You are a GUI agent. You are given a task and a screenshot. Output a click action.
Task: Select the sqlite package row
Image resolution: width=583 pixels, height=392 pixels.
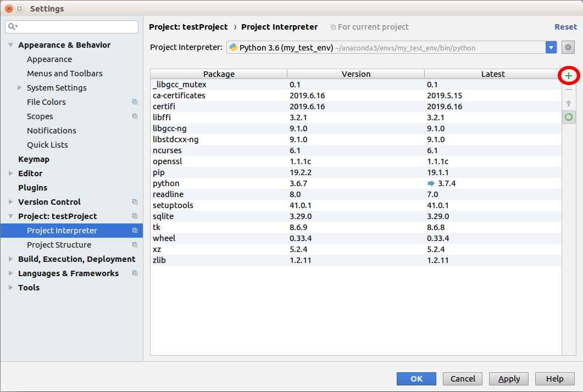click(356, 216)
